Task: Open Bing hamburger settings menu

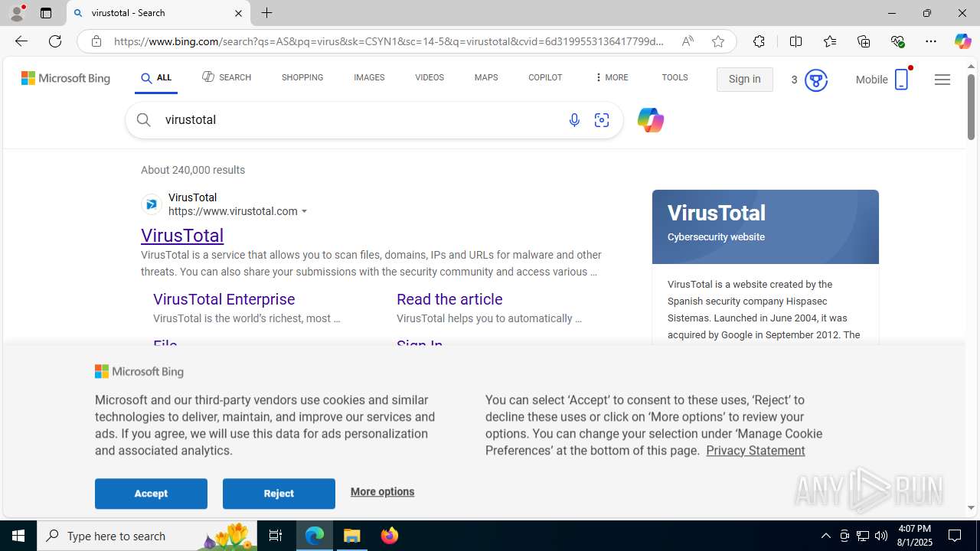Action: click(x=942, y=80)
